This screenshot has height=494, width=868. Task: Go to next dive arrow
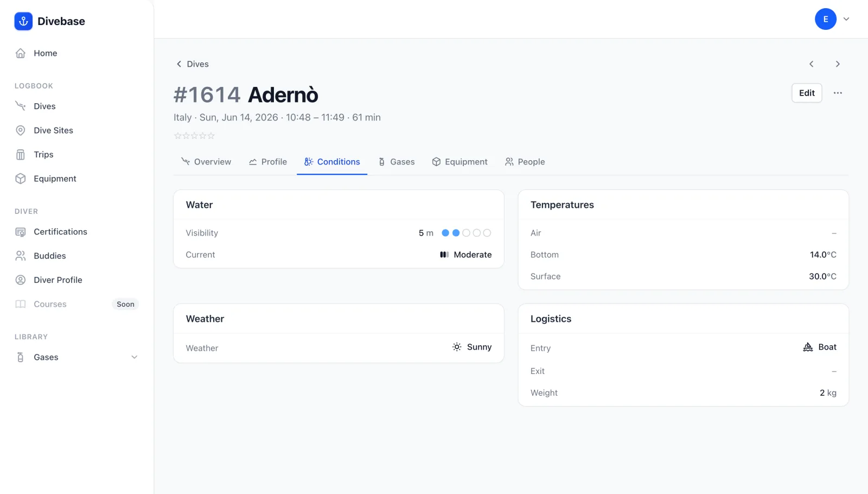click(x=838, y=64)
